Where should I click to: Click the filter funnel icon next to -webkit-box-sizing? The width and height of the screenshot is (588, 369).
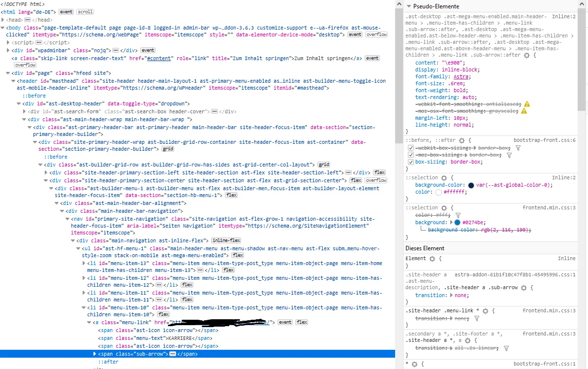(x=518, y=148)
